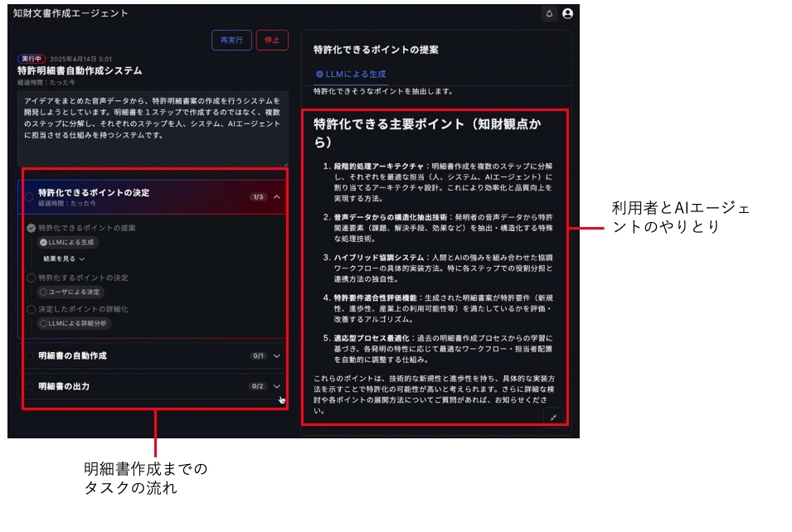Click the status circle beside 明細書の出力
This screenshot has width=792, height=532.
[x=30, y=387]
